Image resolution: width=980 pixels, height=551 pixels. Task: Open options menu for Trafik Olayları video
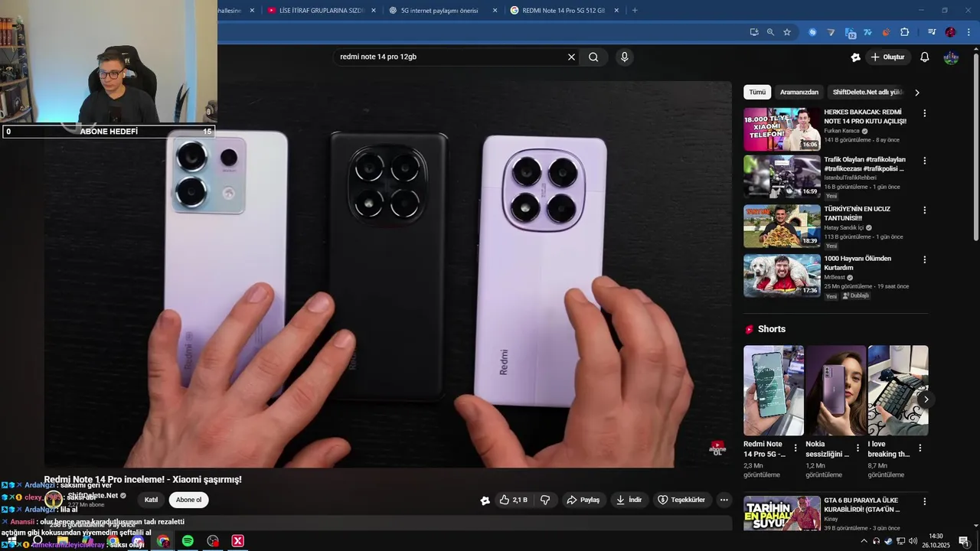tap(924, 161)
